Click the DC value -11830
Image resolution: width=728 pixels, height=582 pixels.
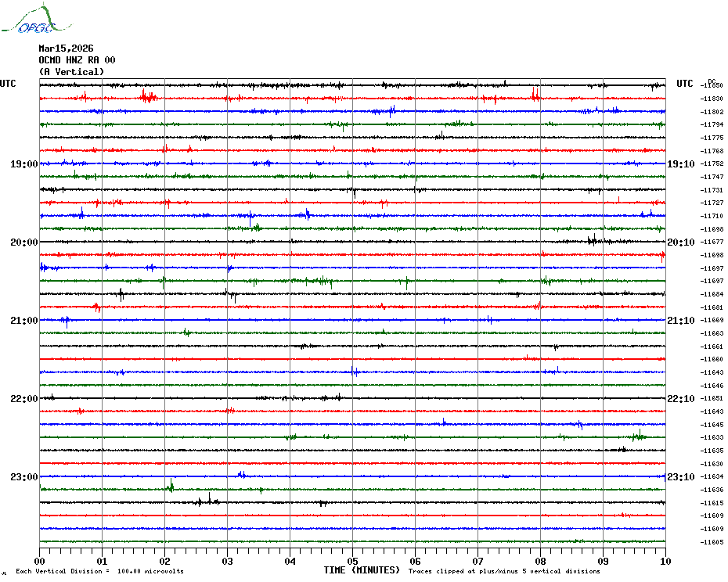click(712, 99)
